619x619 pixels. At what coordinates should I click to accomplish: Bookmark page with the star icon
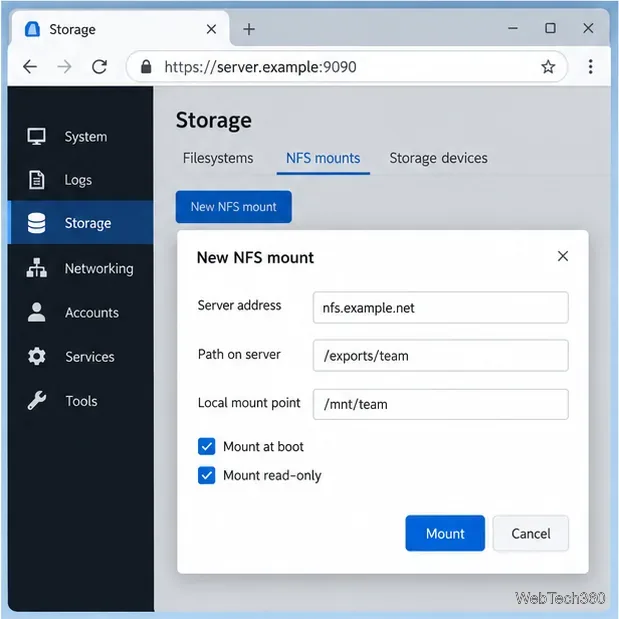pos(548,67)
